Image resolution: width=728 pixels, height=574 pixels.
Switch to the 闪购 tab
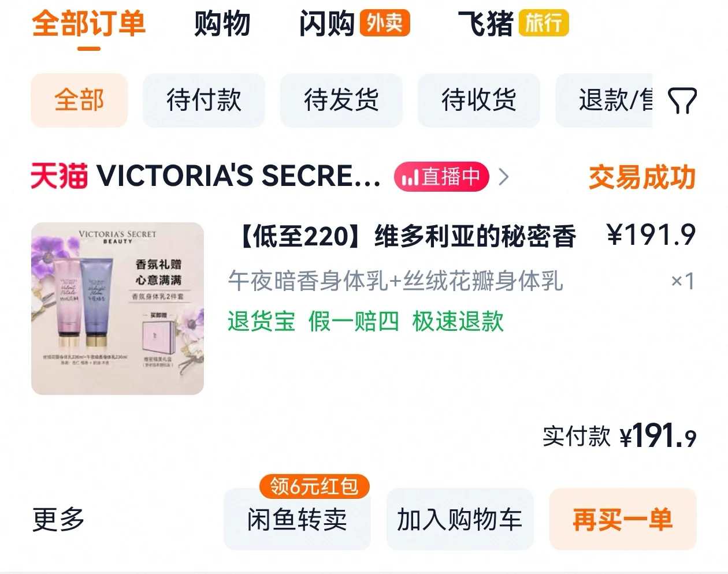click(326, 24)
